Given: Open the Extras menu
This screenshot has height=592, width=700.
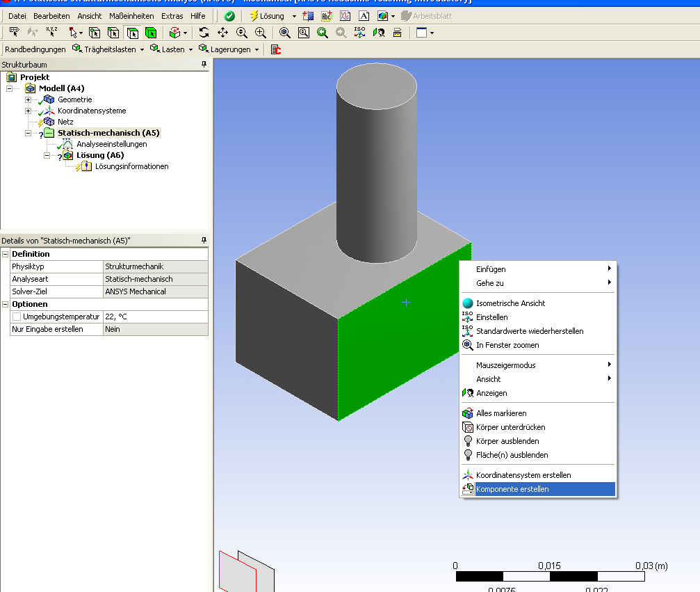Looking at the screenshot, I should tap(172, 16).
